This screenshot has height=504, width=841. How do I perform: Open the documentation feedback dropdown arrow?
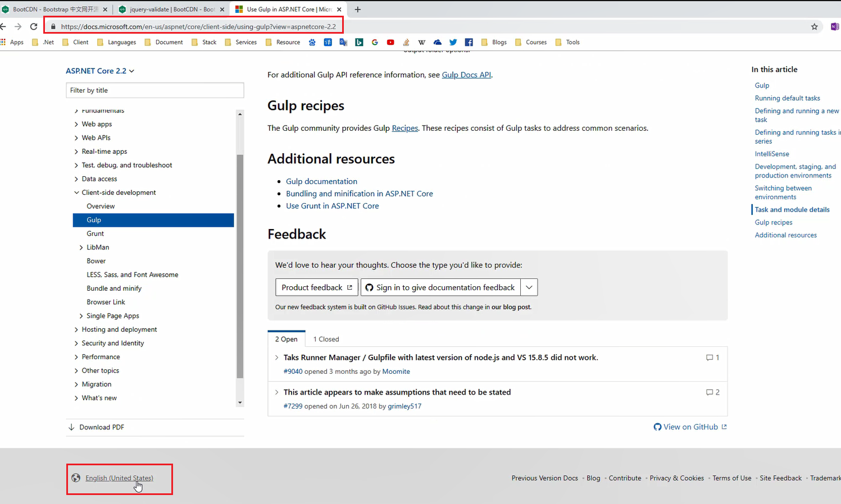pos(529,287)
